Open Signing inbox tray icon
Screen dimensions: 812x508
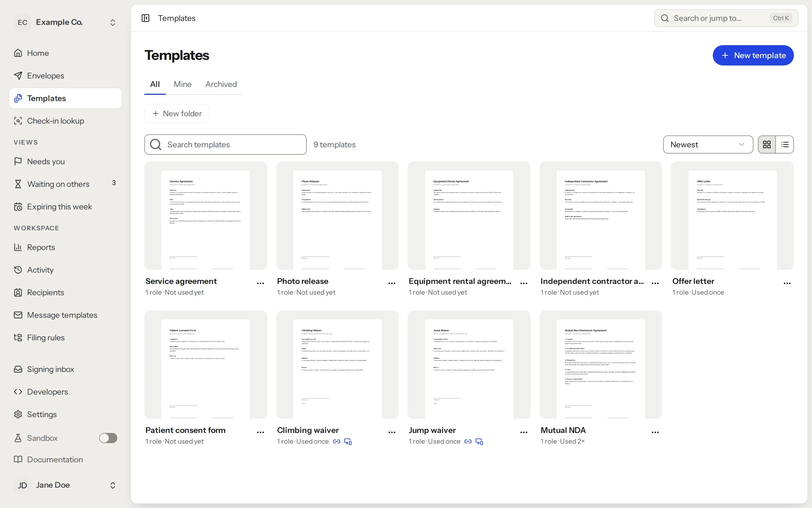pyautogui.click(x=18, y=369)
